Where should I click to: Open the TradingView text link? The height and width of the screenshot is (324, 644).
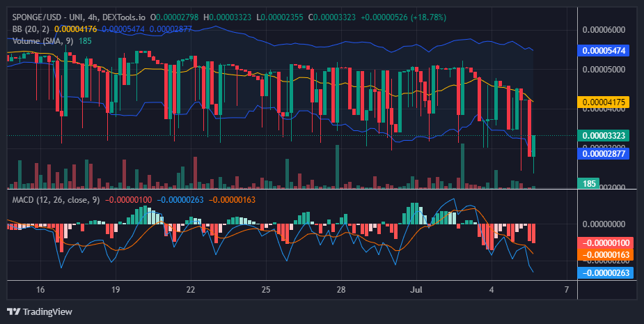pos(47,311)
